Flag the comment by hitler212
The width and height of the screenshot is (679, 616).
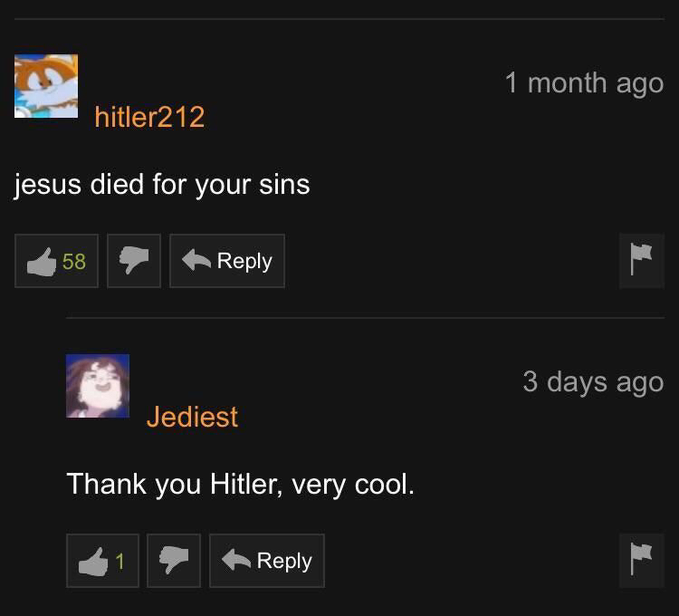coord(641,261)
